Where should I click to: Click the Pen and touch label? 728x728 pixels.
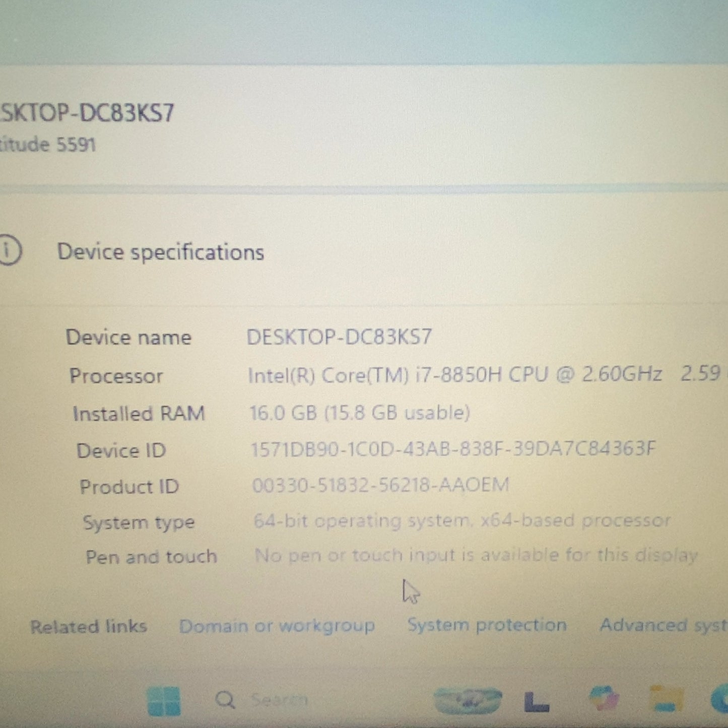[151, 557]
